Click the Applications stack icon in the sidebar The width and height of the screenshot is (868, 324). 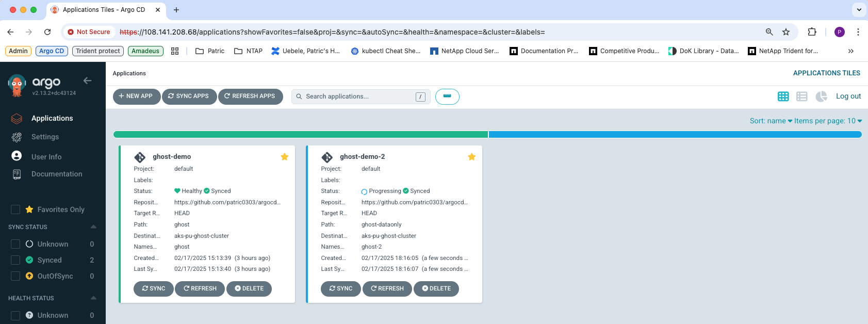tap(17, 119)
